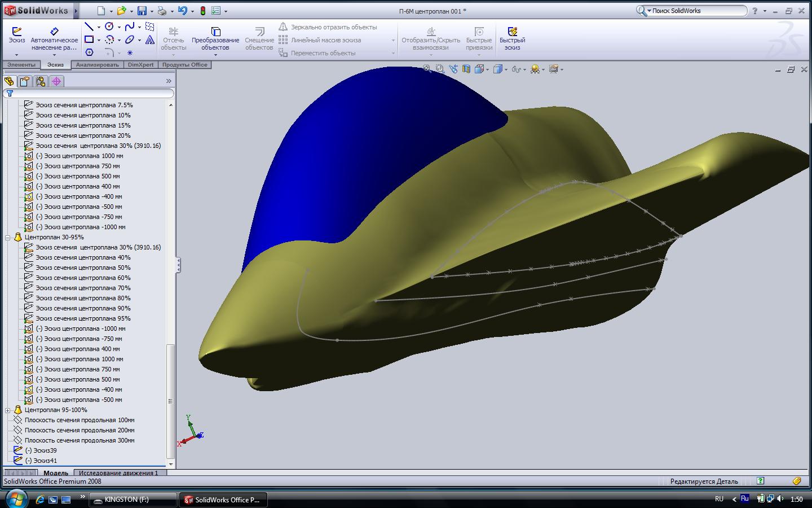Switch to the Элементы tab
This screenshot has height=508, width=812.
coord(21,65)
